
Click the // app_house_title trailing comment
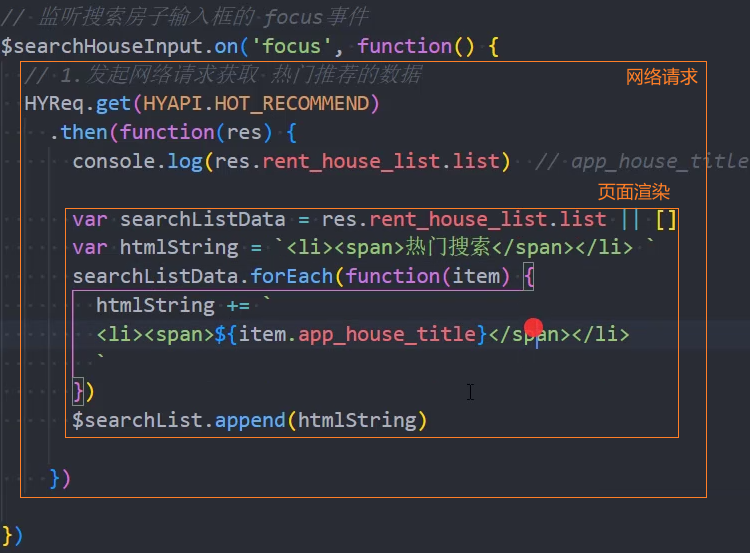(x=640, y=162)
